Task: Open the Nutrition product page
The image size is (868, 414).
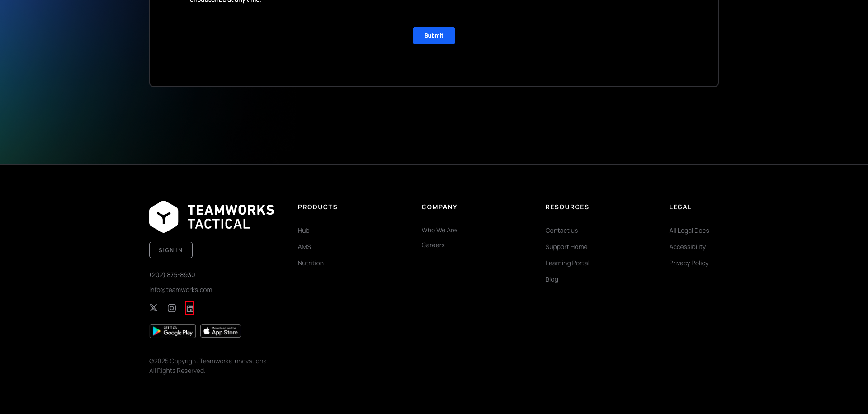Action: 311,263
